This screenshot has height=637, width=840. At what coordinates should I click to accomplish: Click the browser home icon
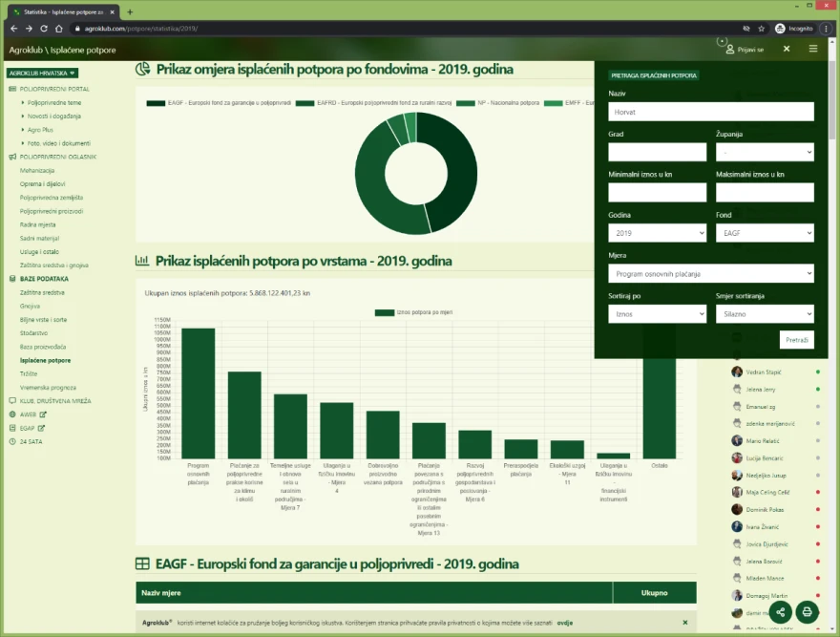pos(59,29)
